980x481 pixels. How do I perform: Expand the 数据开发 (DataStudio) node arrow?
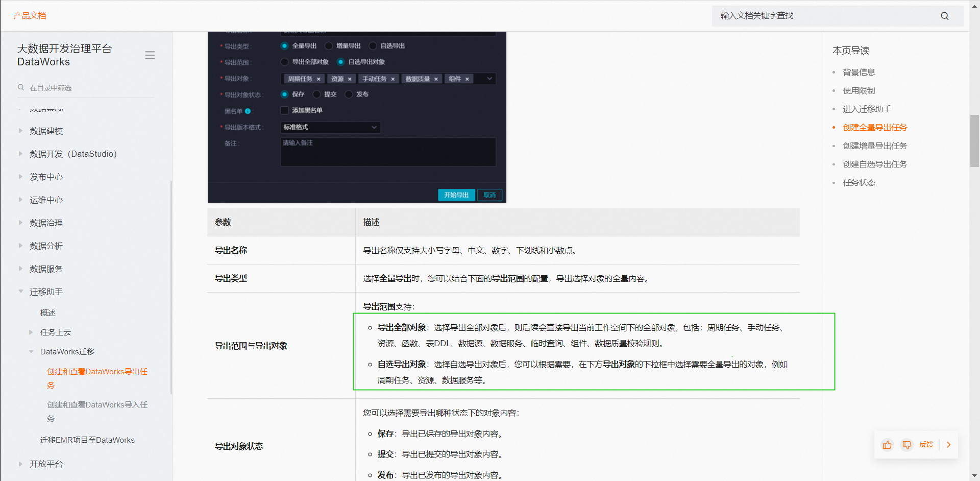pos(20,154)
